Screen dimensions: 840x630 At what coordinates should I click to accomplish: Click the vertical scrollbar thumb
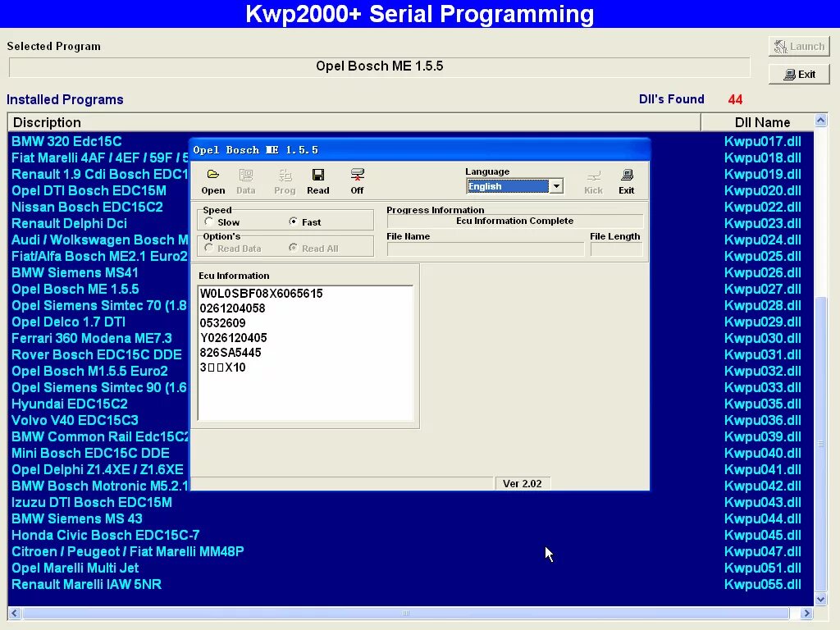click(820, 443)
